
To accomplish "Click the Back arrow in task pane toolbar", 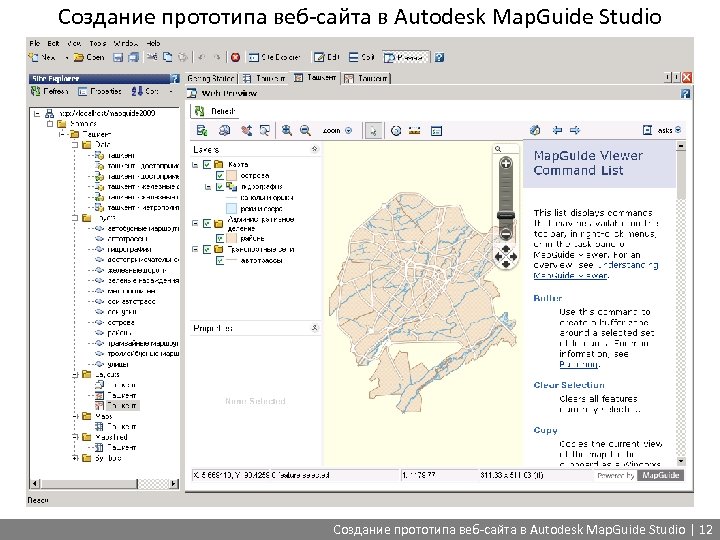I will [557, 130].
